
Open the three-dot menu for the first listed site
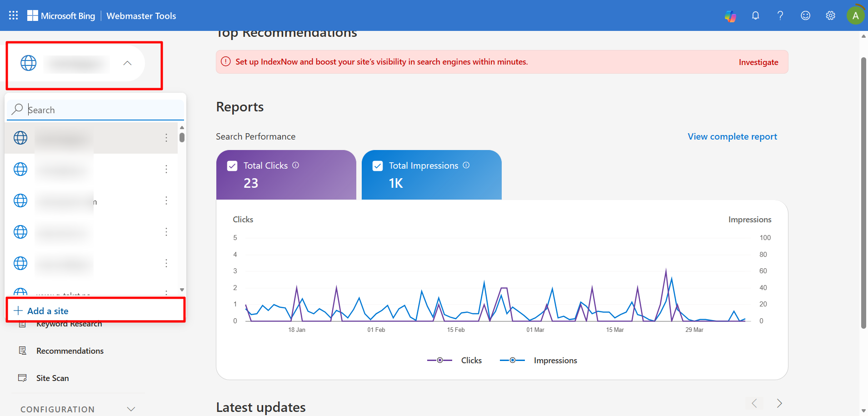pyautogui.click(x=167, y=138)
